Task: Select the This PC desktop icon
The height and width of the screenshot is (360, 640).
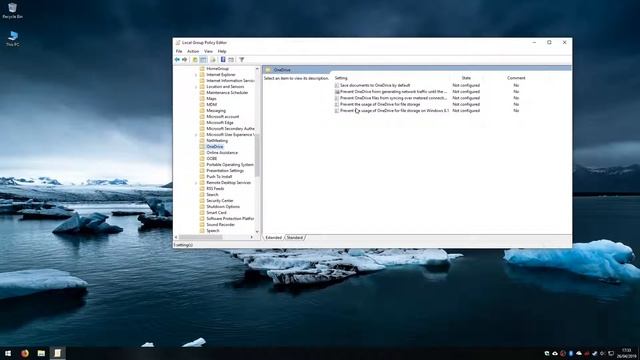Action: (13, 38)
